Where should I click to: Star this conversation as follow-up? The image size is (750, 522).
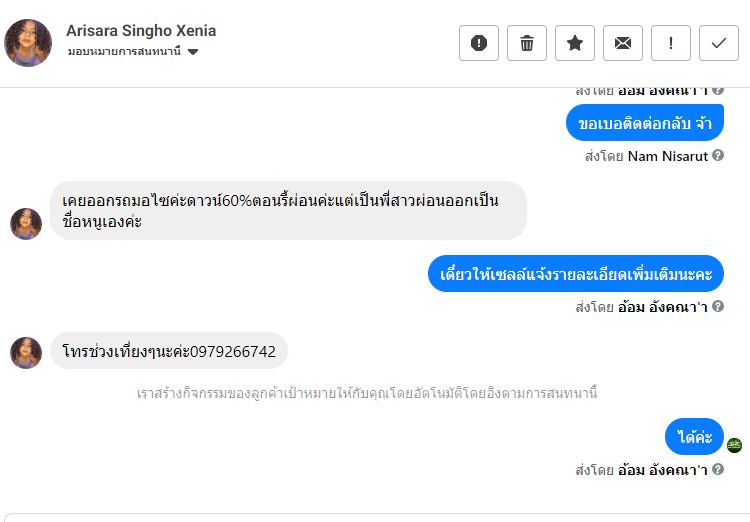[575, 43]
